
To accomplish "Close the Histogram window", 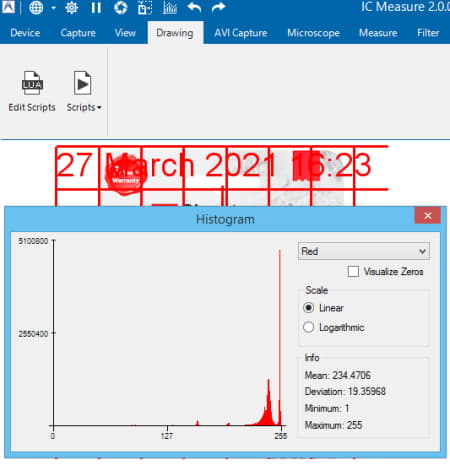I will click(x=428, y=216).
